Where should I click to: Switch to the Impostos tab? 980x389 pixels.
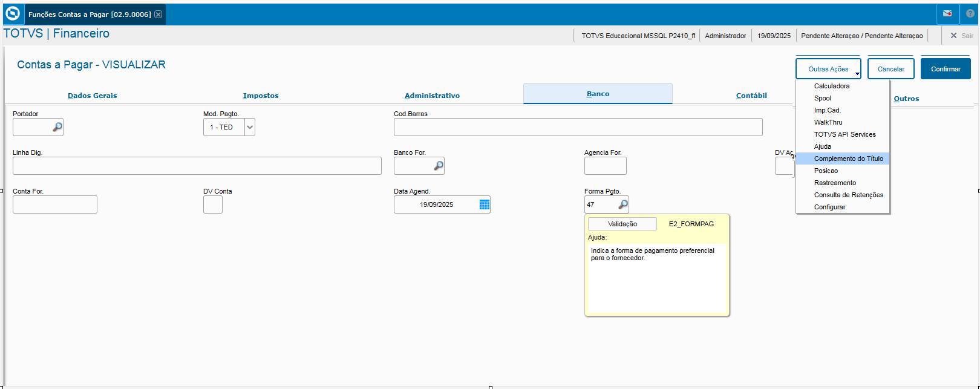click(x=261, y=96)
